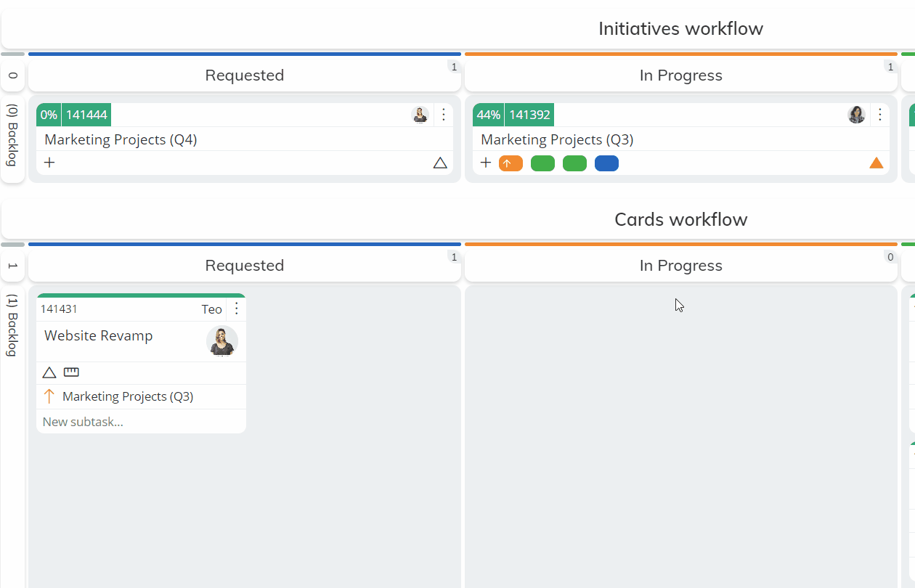The image size is (915, 588).
Task: Click the assignee avatar on card 141392
Action: pos(856,114)
